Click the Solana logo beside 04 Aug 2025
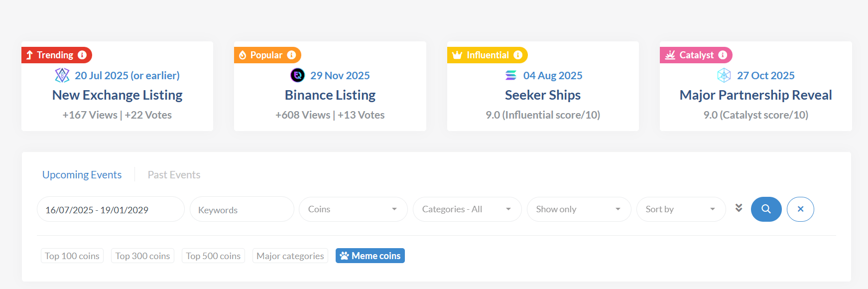The width and height of the screenshot is (868, 289). coord(511,75)
